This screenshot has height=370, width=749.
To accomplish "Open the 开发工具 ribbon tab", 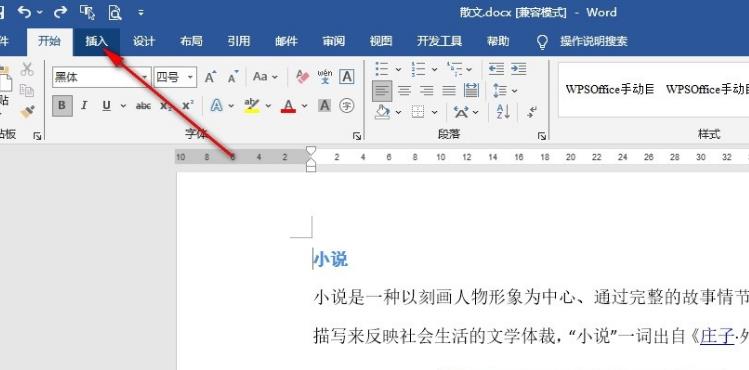I will 439,42.
